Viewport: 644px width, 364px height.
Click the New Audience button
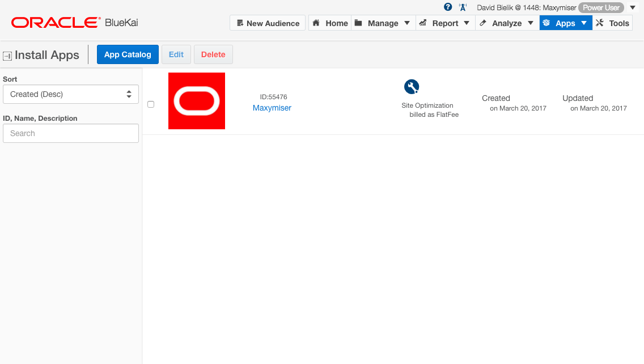point(268,23)
